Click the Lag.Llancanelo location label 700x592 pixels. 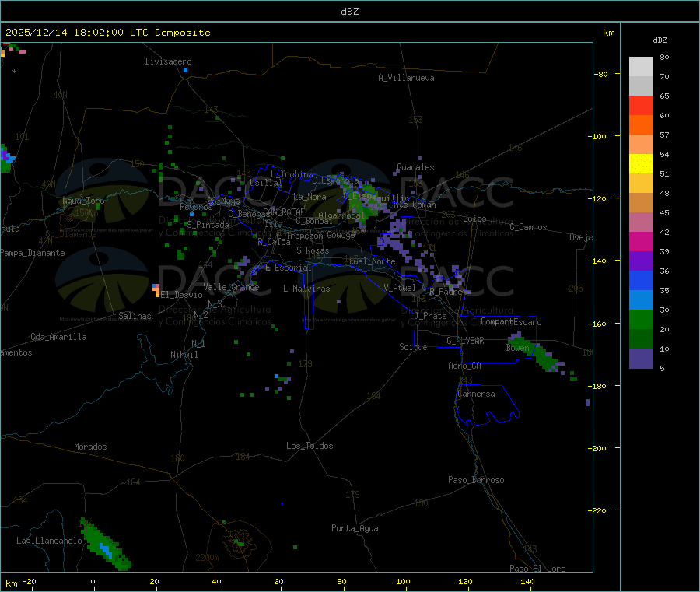point(49,541)
